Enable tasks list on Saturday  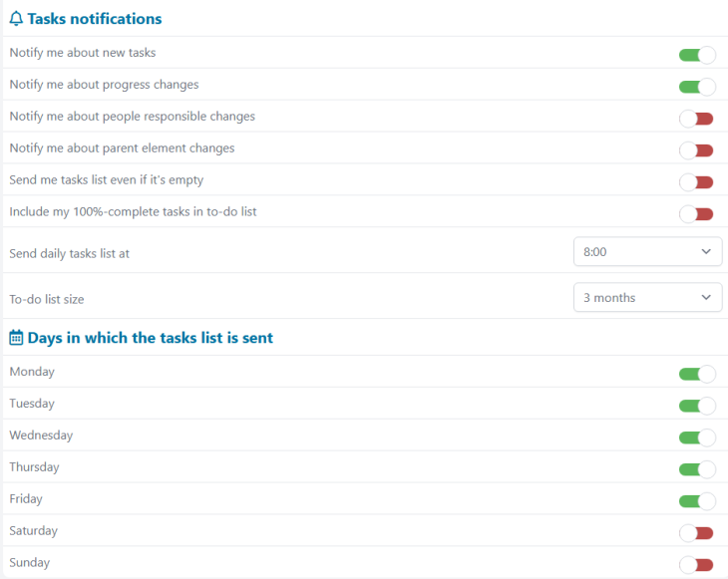click(x=696, y=533)
